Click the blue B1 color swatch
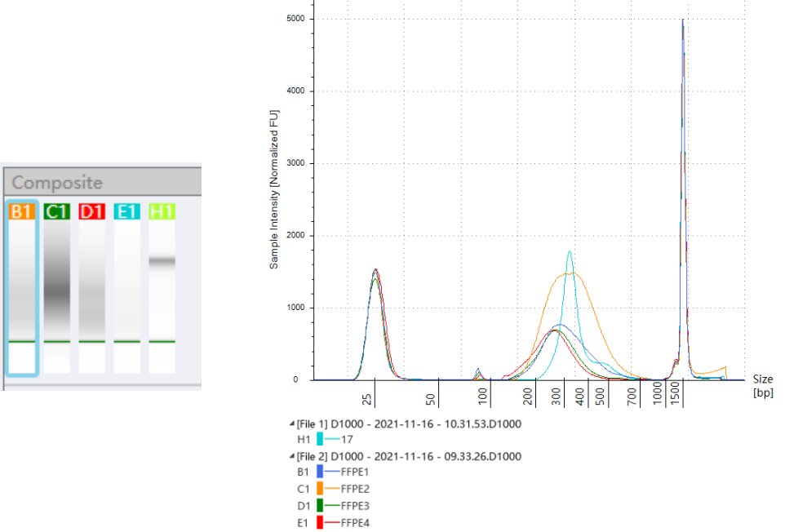The height and width of the screenshot is (532, 785). 320,472
